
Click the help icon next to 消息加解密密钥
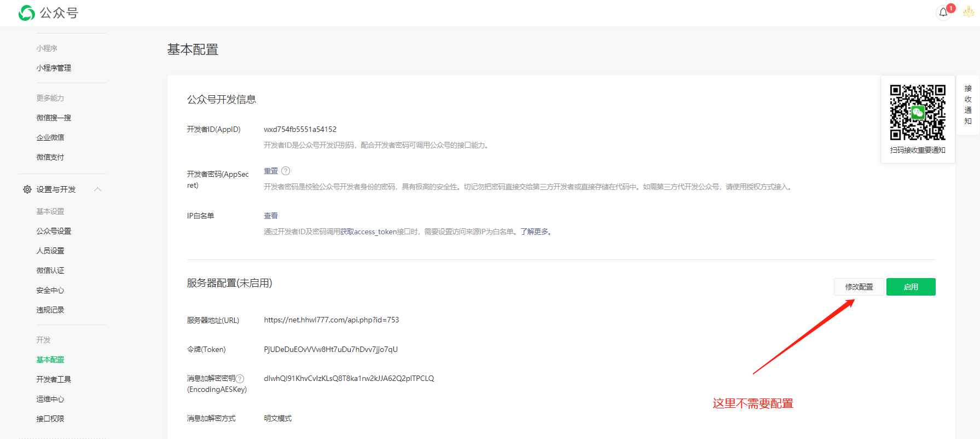coord(240,378)
